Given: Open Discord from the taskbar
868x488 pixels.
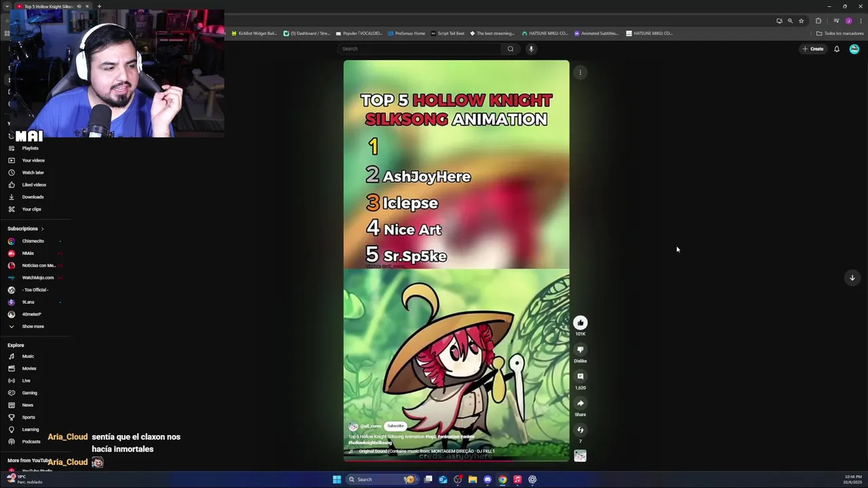Looking at the screenshot, I should tap(488, 479).
